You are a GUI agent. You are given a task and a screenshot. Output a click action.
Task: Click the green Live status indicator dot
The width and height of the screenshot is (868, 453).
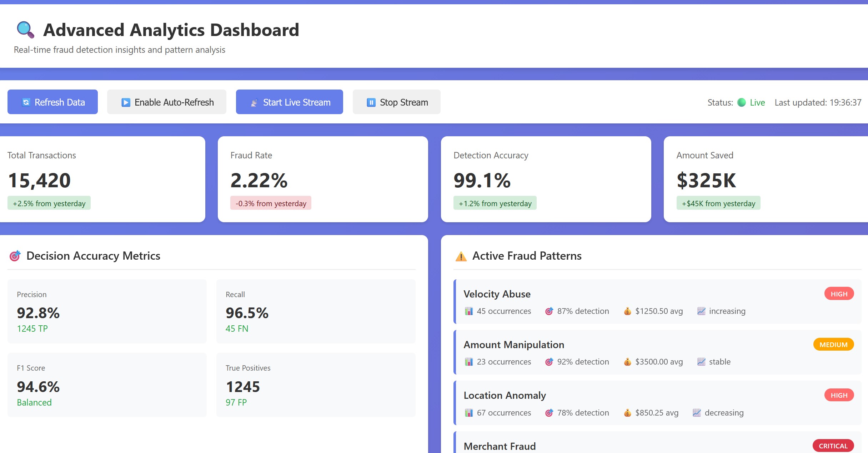pos(741,102)
